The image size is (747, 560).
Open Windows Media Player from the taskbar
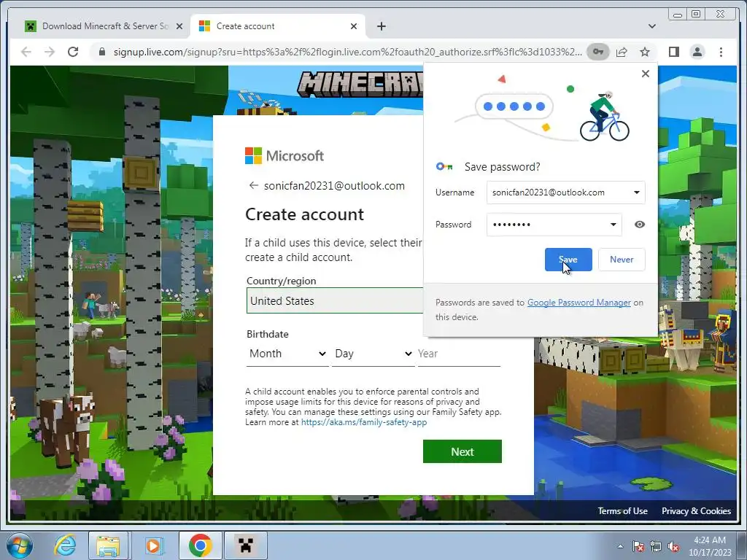tap(153, 545)
